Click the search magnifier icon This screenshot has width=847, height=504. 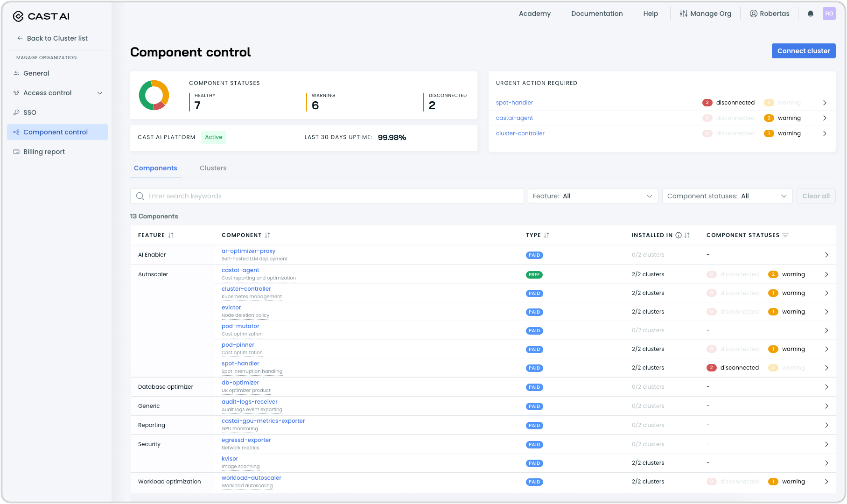click(x=140, y=196)
